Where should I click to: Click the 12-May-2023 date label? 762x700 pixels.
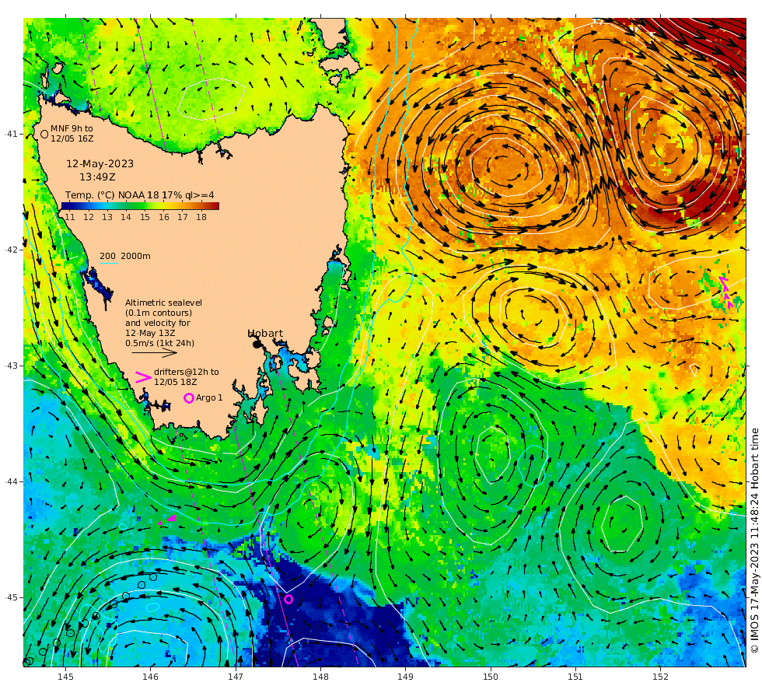point(100,164)
